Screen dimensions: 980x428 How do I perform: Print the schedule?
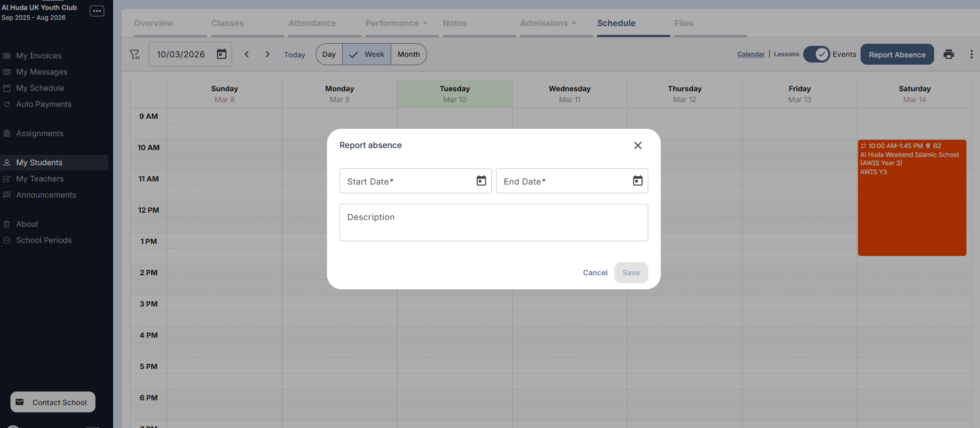(949, 54)
